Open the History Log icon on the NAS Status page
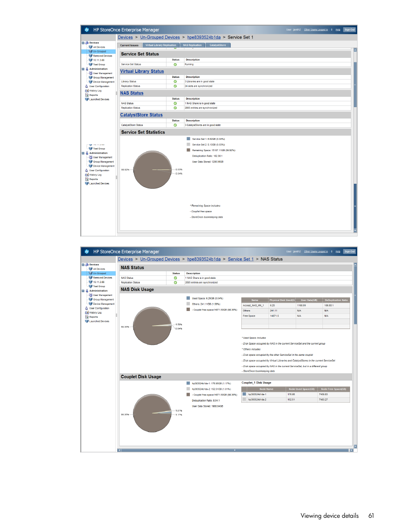This screenshot has height=532, width=399. 87,312
